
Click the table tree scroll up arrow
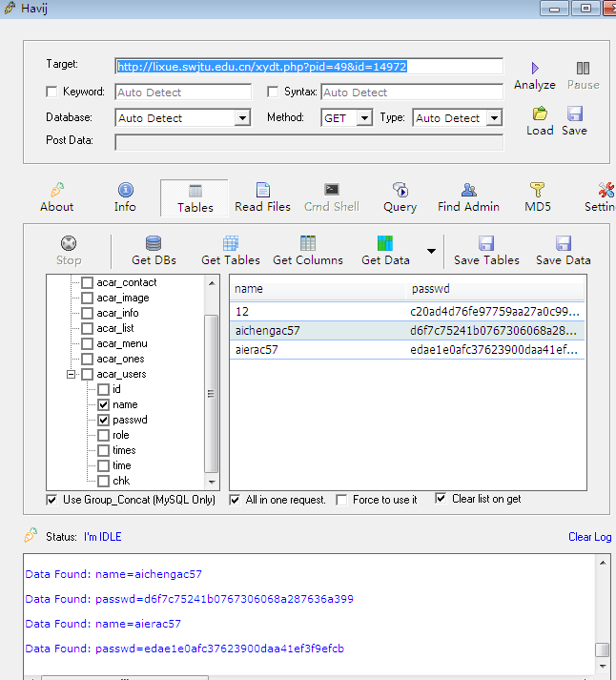[212, 283]
